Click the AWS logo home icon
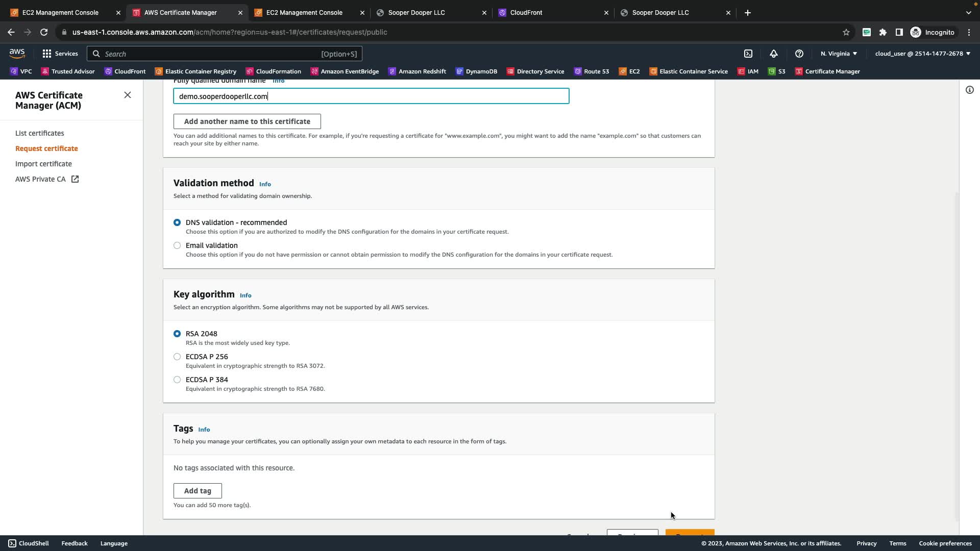This screenshot has width=980, height=551. (x=17, y=54)
